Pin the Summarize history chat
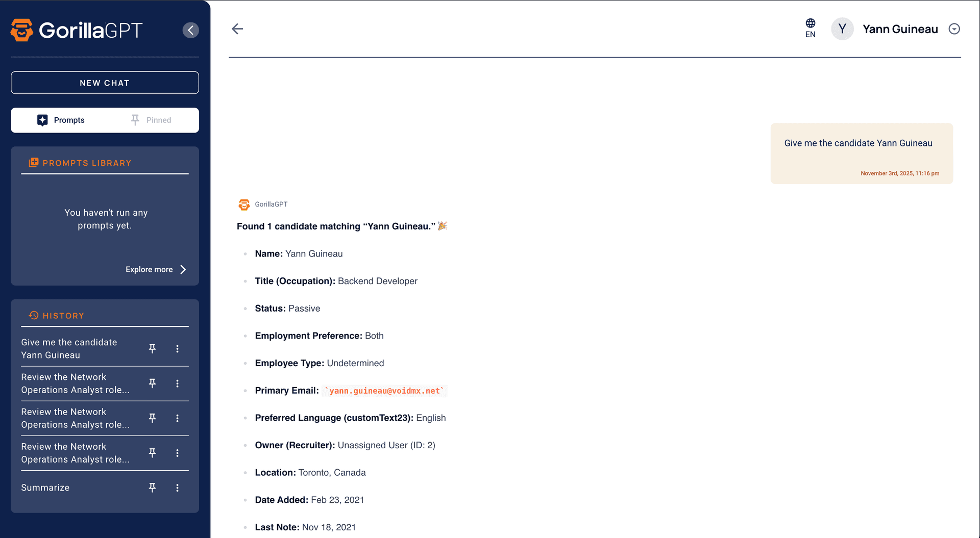This screenshot has height=538, width=980. [x=152, y=488]
